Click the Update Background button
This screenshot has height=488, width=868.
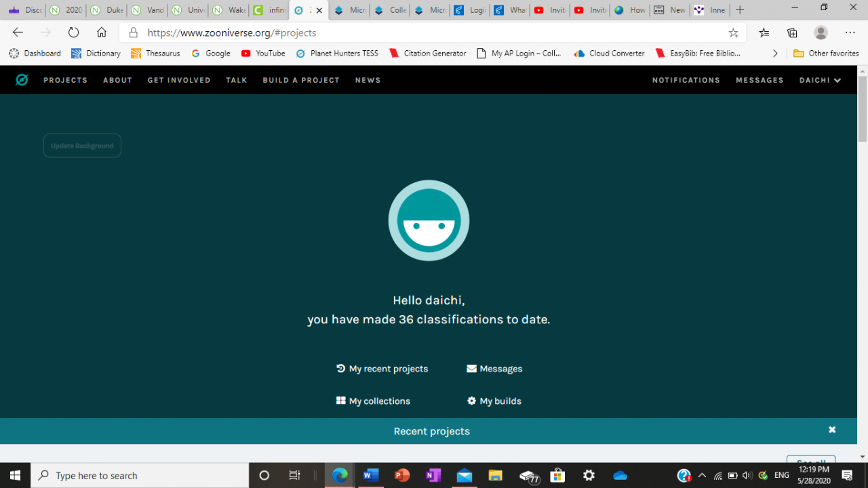(82, 146)
